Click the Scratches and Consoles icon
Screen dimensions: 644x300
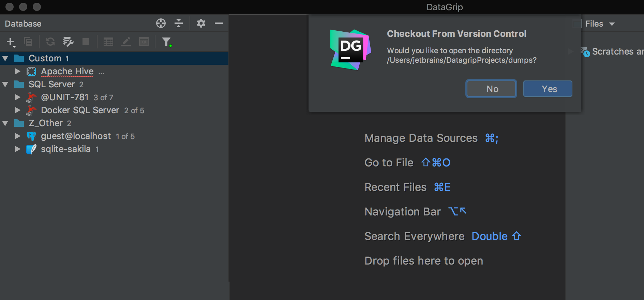pos(586,52)
